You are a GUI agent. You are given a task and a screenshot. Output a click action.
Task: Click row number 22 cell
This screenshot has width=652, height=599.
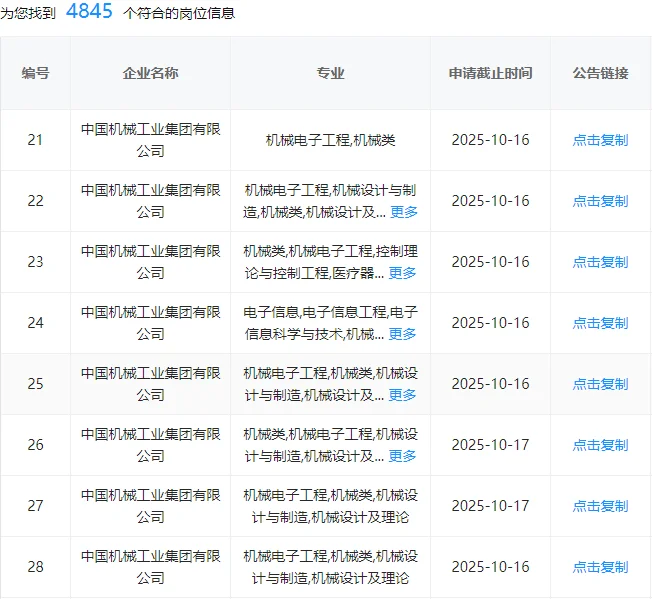tap(35, 201)
